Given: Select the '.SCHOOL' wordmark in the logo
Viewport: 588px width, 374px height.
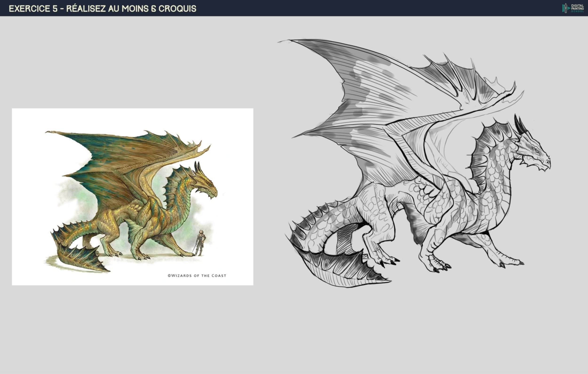Looking at the screenshot, I should 578,11.
